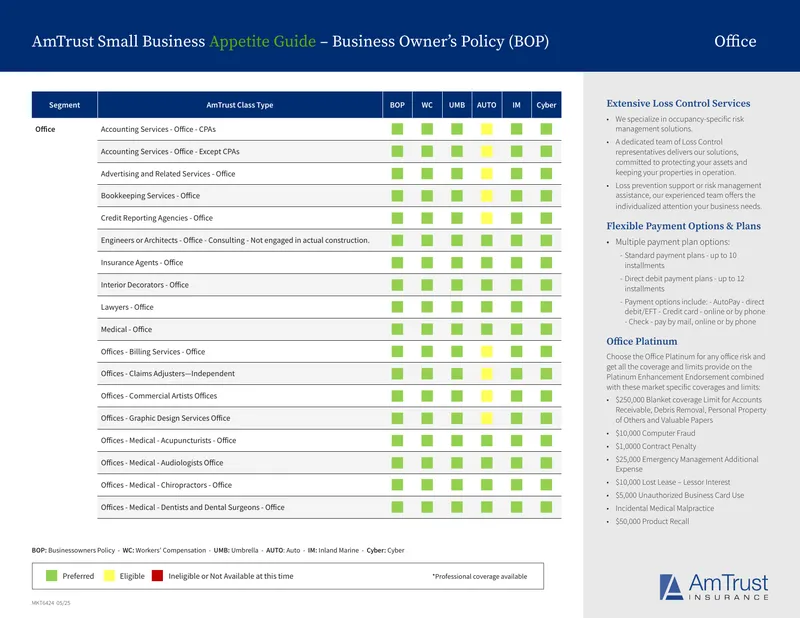The width and height of the screenshot is (800, 618).
Task: Click the green "Appetite Guide" title text
Action: click(x=262, y=41)
